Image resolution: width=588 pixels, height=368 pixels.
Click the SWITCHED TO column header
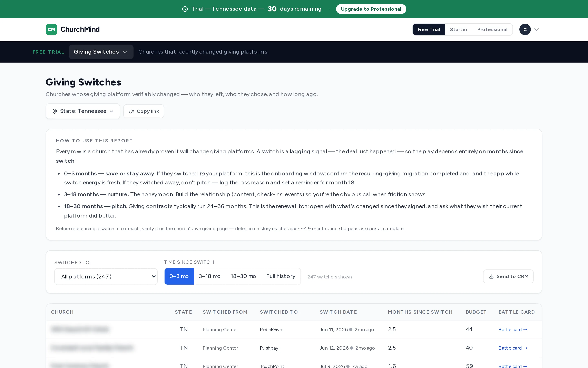click(279, 312)
